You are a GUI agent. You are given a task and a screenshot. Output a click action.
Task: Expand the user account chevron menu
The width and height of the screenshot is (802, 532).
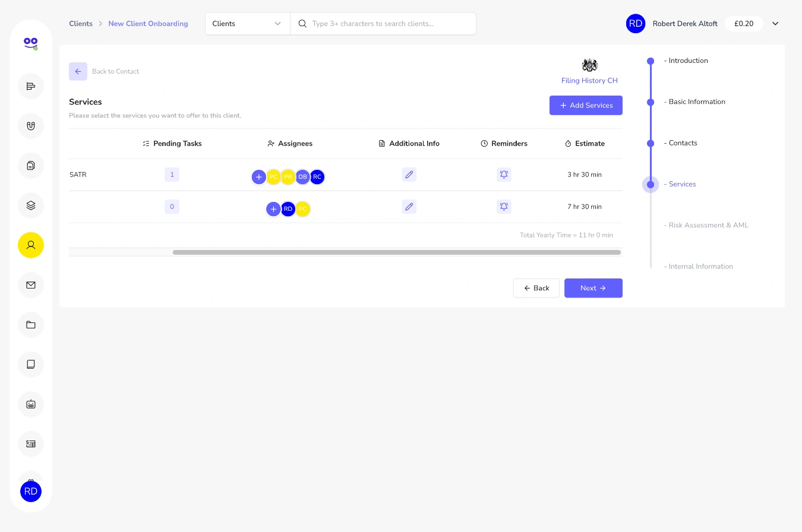(x=775, y=24)
